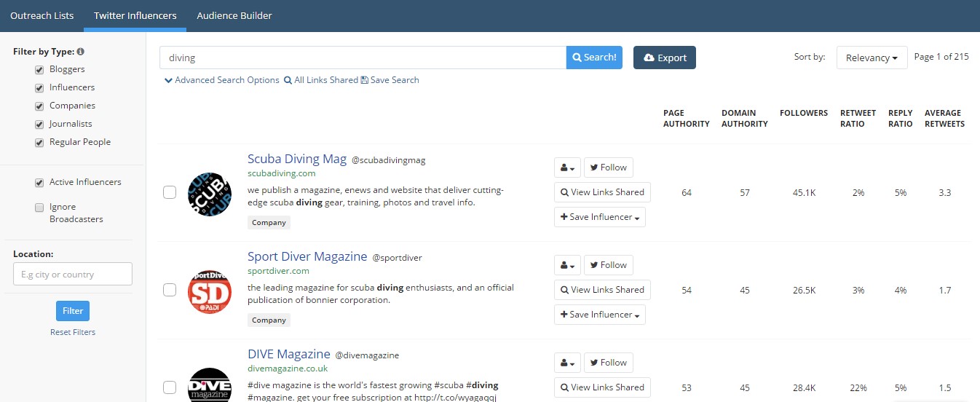Open person dropdown for Scuba Diving Mag
This screenshot has height=402, width=980.
[x=567, y=167]
